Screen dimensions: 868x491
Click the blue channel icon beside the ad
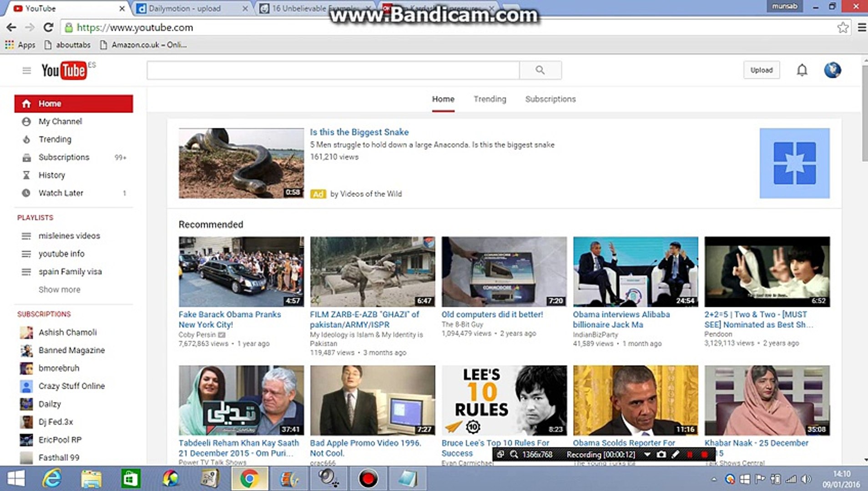(794, 163)
